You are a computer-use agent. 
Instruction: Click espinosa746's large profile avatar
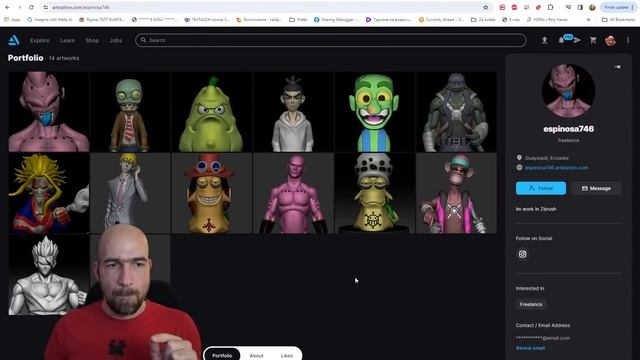point(568,91)
